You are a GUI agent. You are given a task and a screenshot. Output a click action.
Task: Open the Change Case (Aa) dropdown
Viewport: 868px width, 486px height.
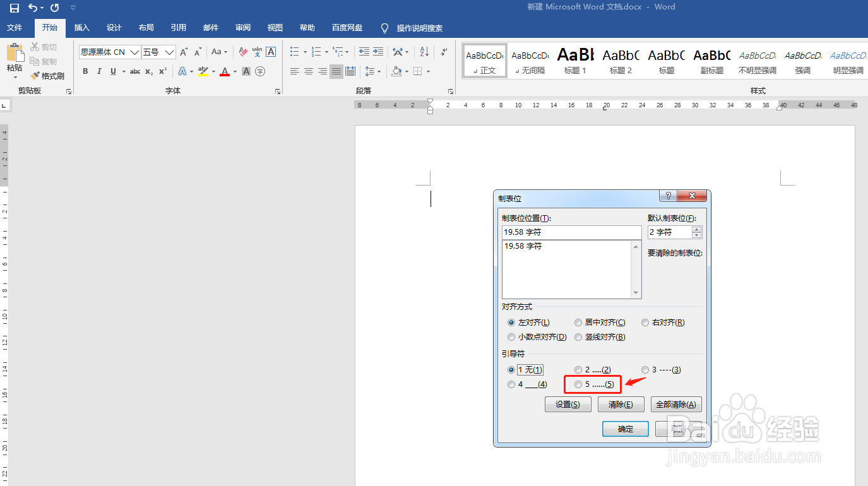click(219, 52)
